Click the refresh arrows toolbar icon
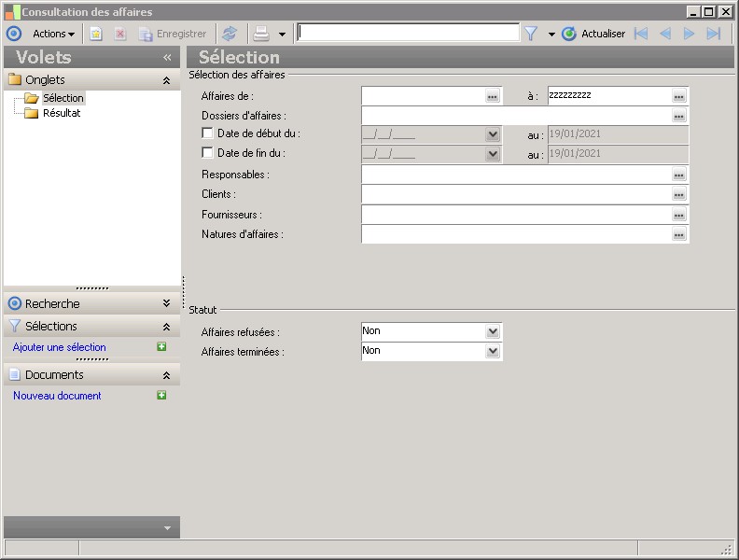The image size is (739, 560). 230,34
